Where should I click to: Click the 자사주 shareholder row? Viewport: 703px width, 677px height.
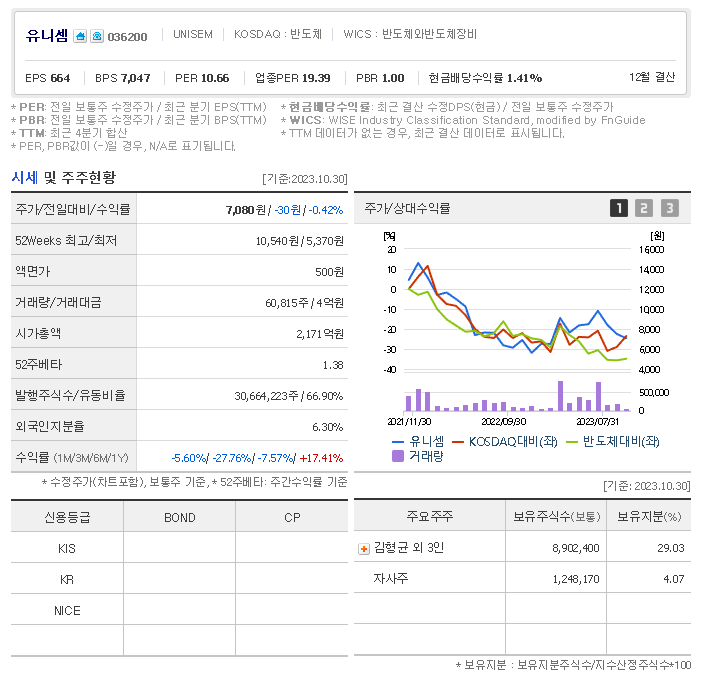(522, 578)
